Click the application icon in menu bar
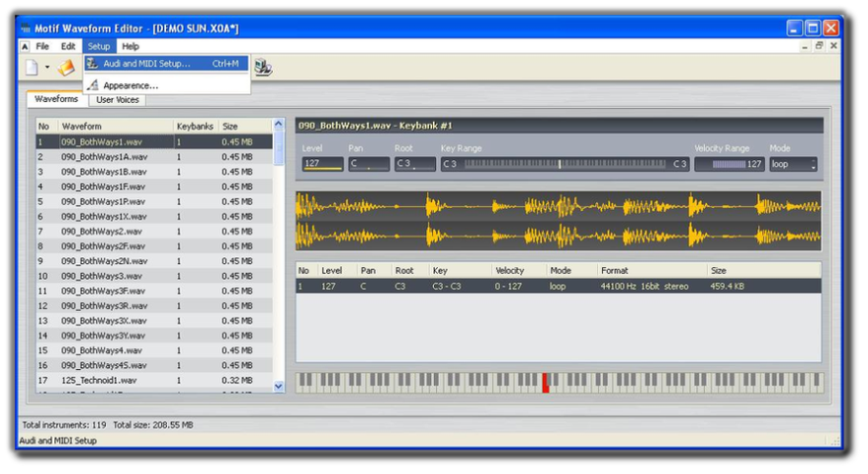The image size is (868, 474). tap(25, 47)
